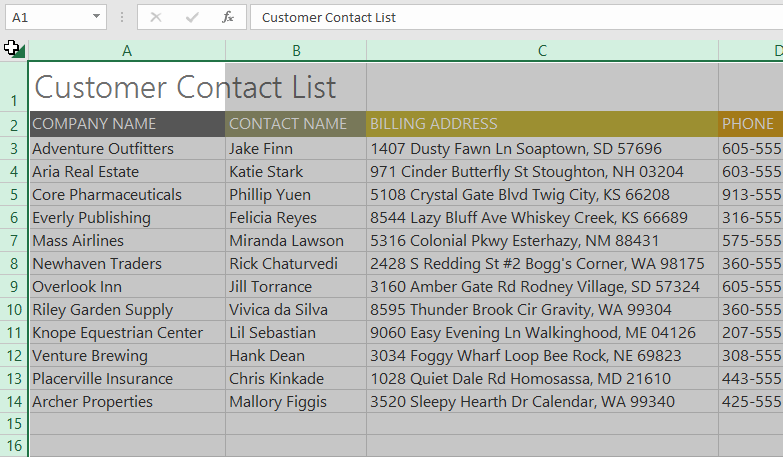Select row 2 header
Screen dimensions: 783x457
click(x=14, y=125)
